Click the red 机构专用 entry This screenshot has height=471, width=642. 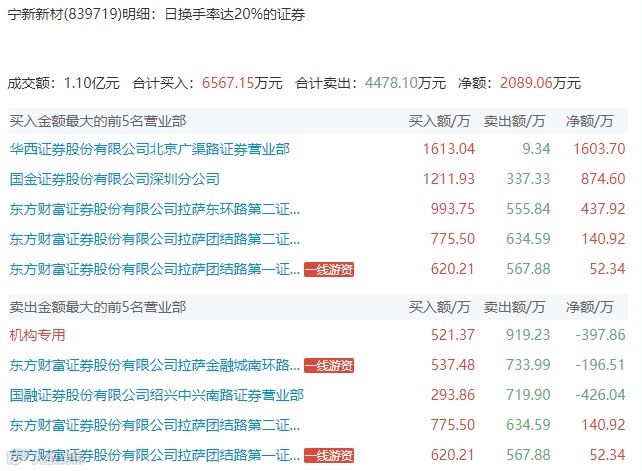click(37, 335)
